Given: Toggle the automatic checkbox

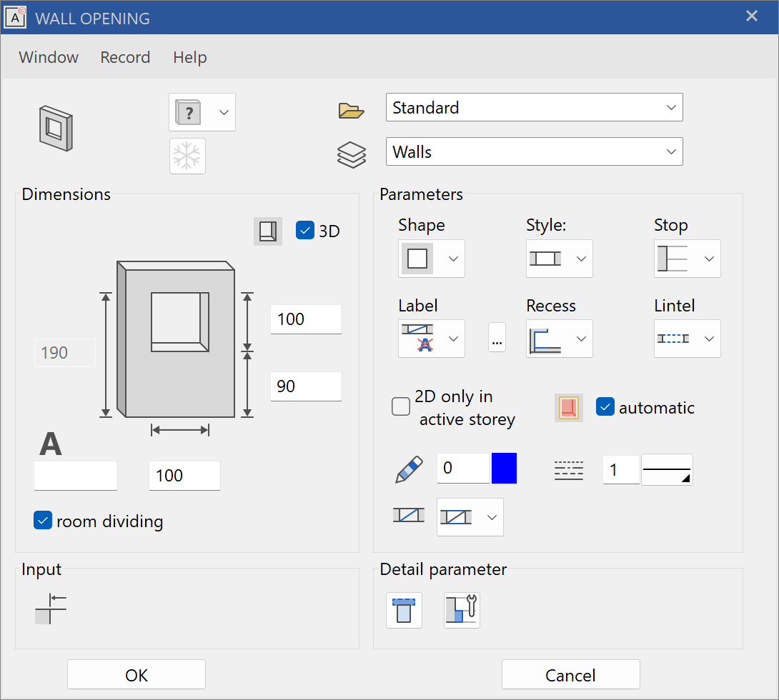Looking at the screenshot, I should (605, 406).
